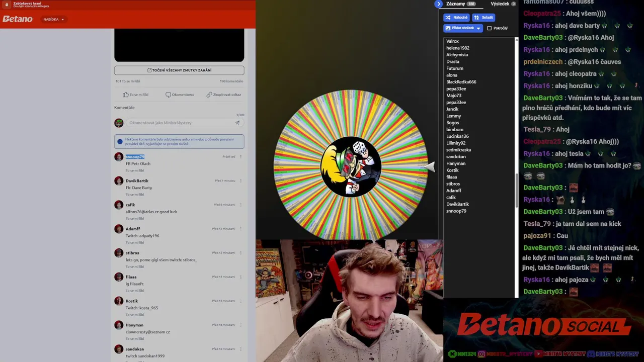Open three-dot menu for sandokan comment

click(241, 349)
